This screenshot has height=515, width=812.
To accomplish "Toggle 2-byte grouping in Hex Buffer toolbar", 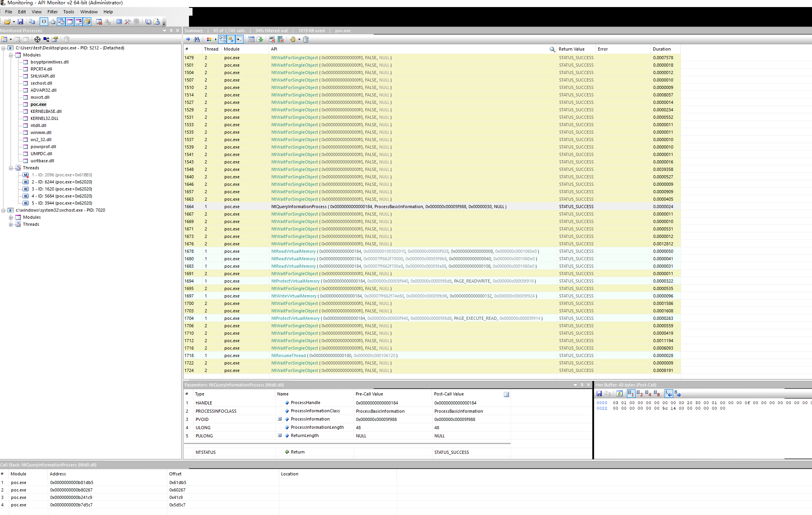I will (639, 394).
